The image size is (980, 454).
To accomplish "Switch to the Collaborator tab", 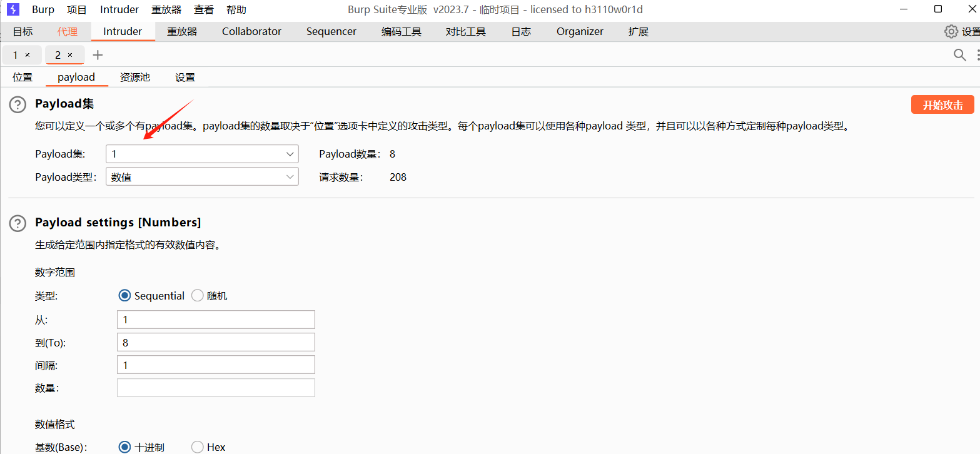I will (251, 31).
